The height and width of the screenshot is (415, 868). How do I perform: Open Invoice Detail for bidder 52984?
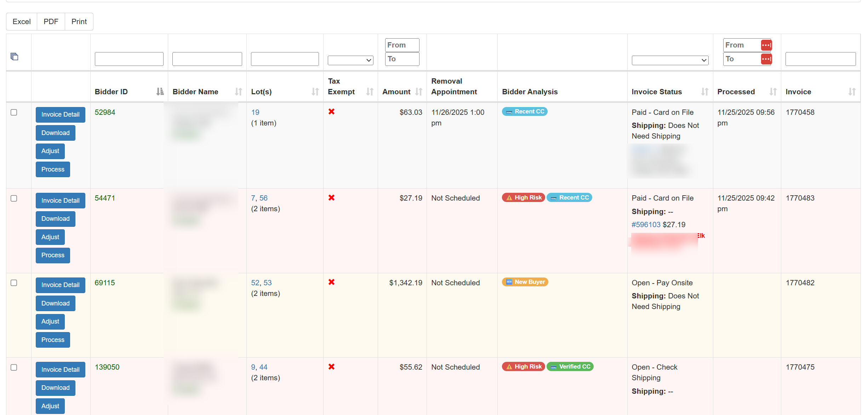(60, 114)
